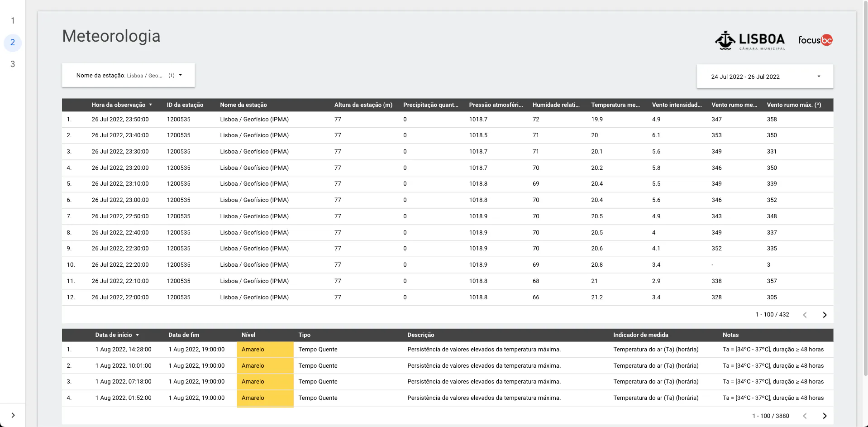This screenshot has width=868, height=427.
Task: Sort table by Temperatura column header
Action: [615, 105]
